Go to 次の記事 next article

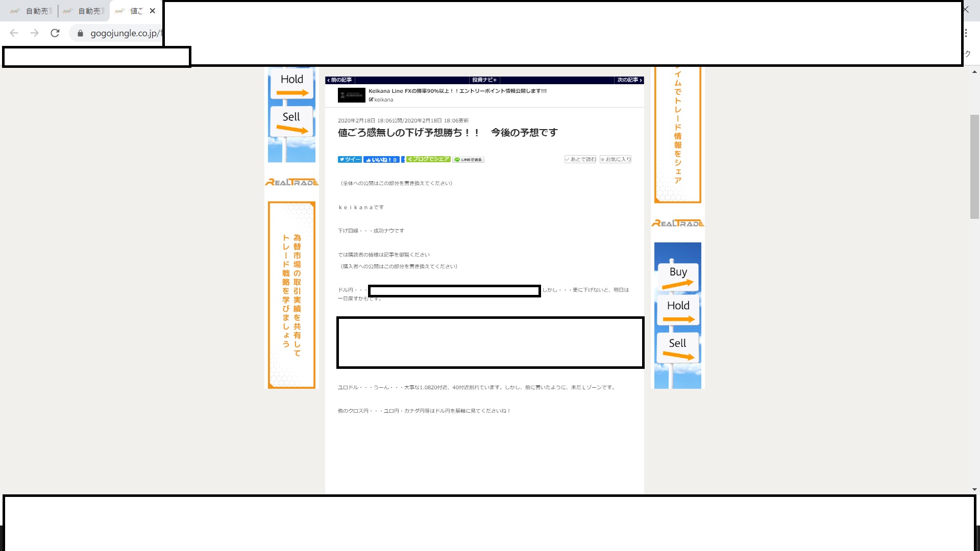629,80
